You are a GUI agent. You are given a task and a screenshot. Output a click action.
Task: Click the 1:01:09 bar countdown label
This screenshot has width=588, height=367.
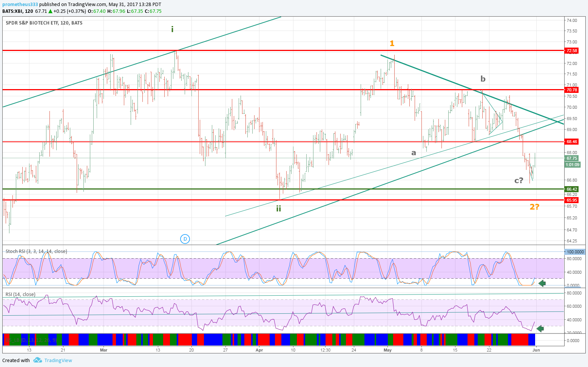click(573, 165)
